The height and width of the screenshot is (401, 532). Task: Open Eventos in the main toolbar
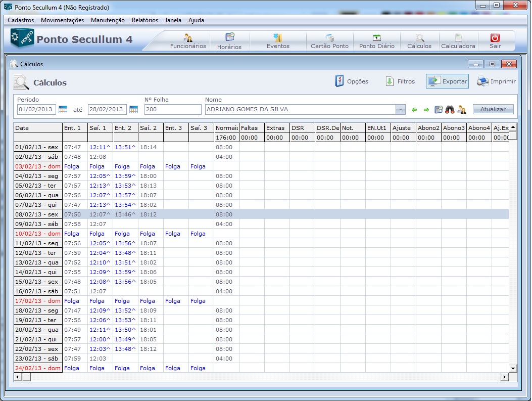click(278, 41)
